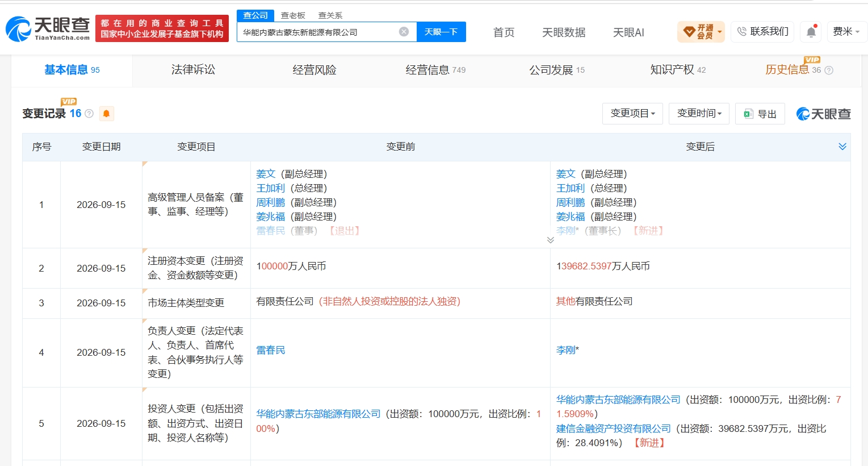Click the TianYanCha logo

pos(48,28)
